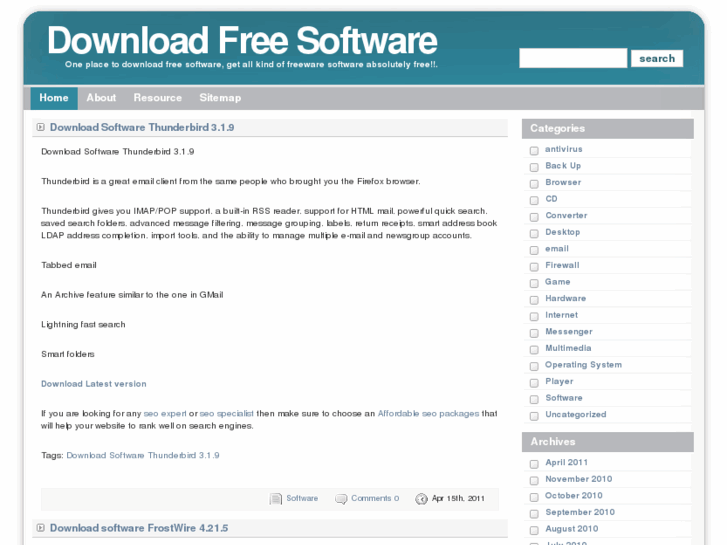
Task: Click the expand icon beside the Thunderbird 3.1.9 title
Action: (x=41, y=127)
